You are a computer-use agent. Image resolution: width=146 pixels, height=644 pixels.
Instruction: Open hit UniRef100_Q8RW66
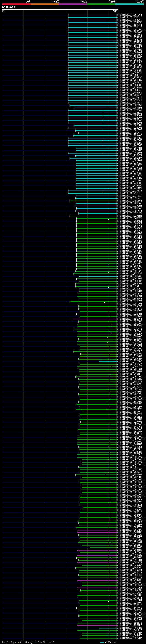(131, 32)
